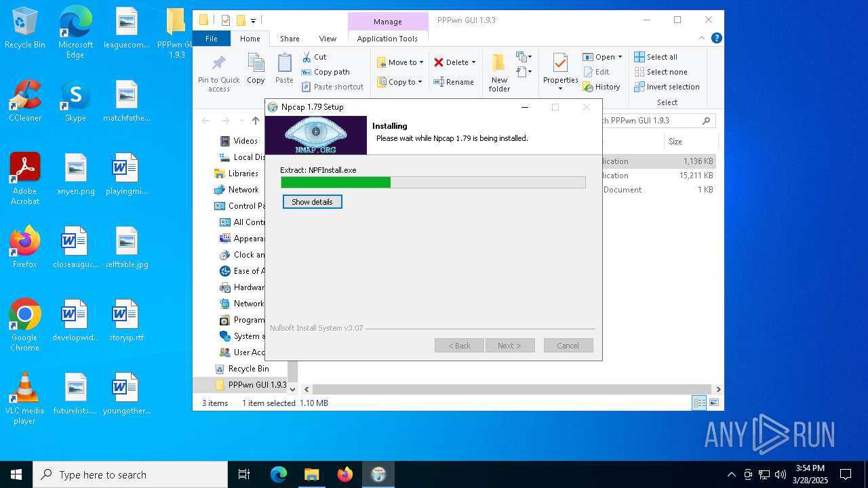Open Task View on the taskbar

pos(244,474)
